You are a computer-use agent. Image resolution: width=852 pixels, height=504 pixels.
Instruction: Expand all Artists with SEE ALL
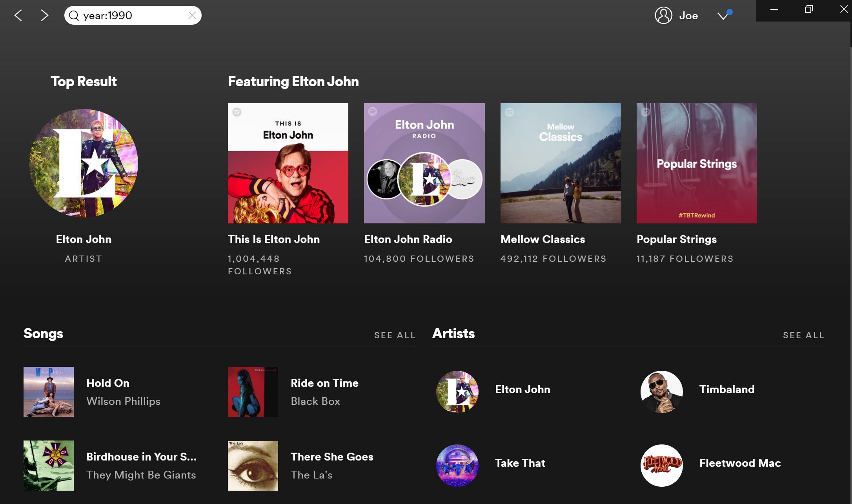[x=804, y=335]
